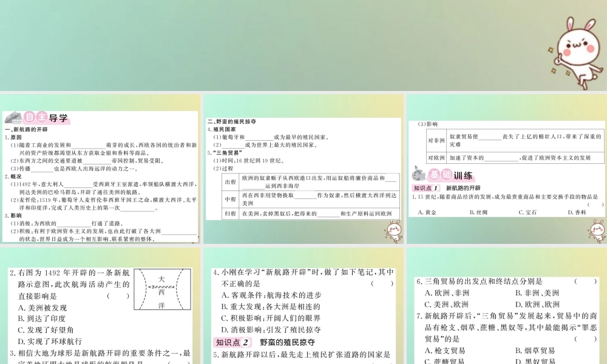The width and height of the screenshot is (607, 364).
Task: Choose answer C. 美洲、欧洲
Action: (x=447, y=305)
